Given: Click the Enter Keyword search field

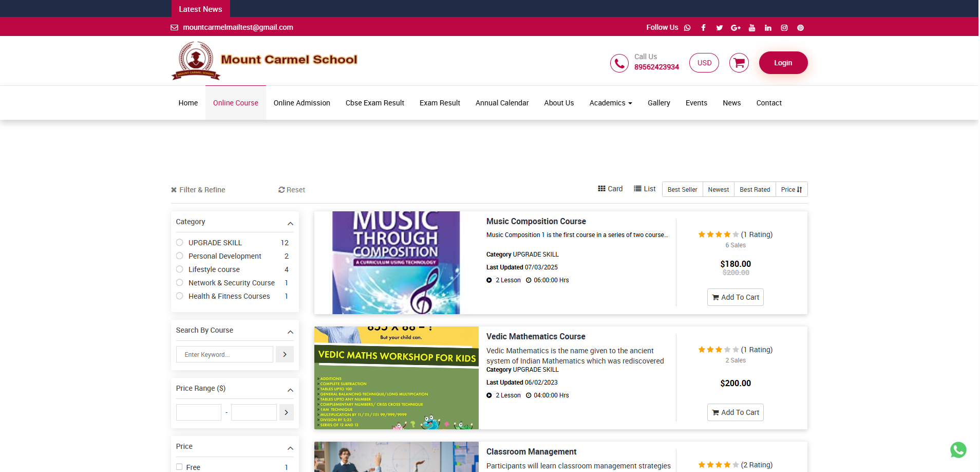Looking at the screenshot, I should [224, 354].
